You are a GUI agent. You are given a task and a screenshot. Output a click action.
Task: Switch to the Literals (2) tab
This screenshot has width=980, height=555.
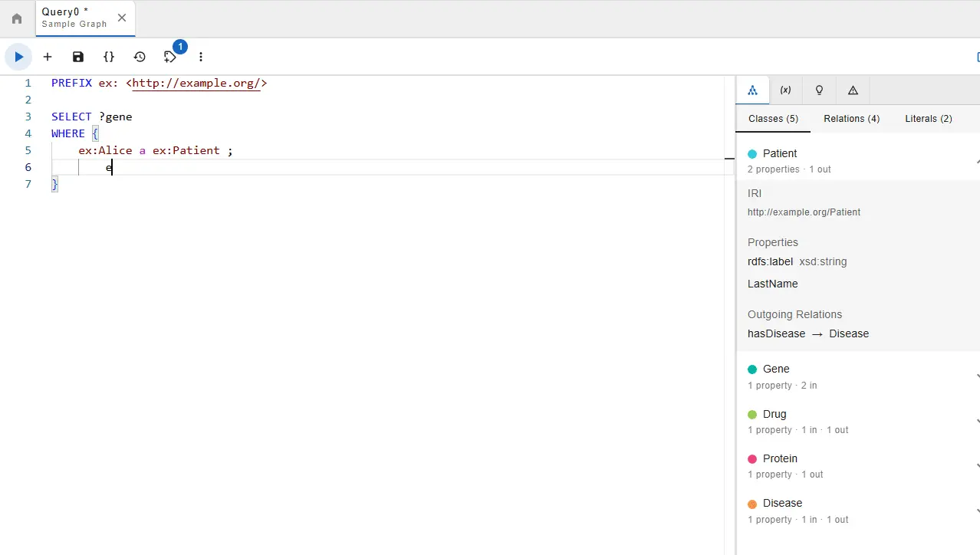[929, 119]
